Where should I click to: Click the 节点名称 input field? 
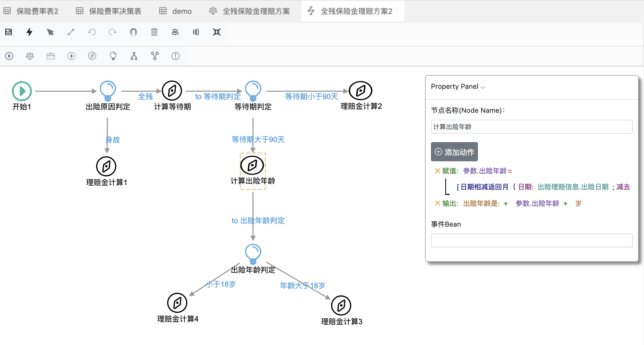coord(531,127)
